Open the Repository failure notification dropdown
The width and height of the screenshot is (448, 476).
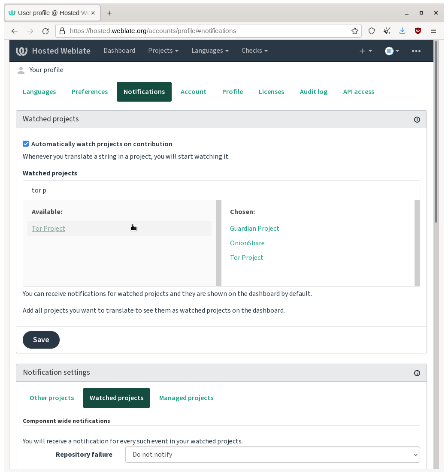click(x=272, y=454)
